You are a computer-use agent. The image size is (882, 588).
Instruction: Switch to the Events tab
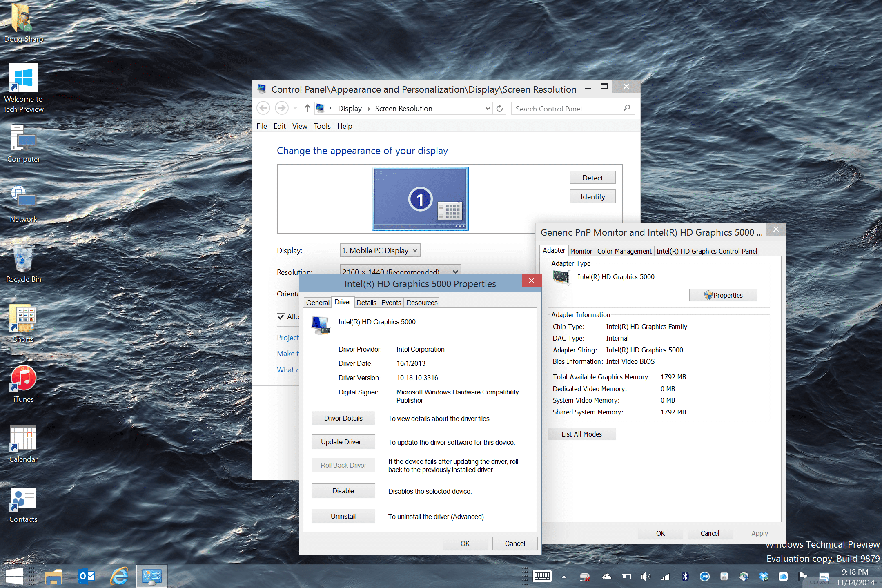[x=391, y=303]
